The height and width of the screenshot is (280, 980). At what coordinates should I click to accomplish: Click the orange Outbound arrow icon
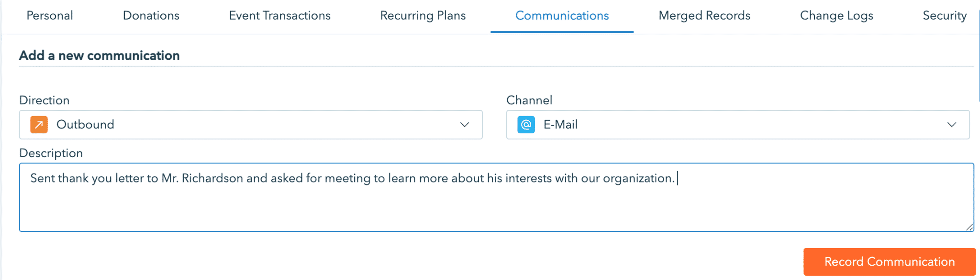[x=39, y=125]
